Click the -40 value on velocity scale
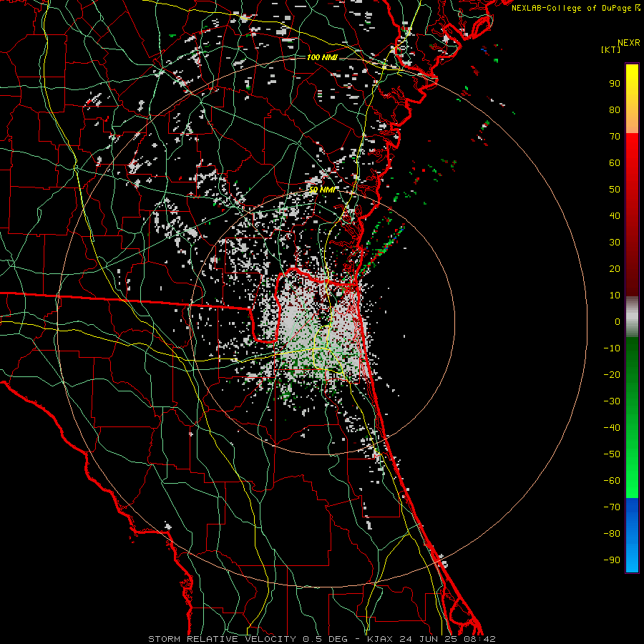Image resolution: width=644 pixels, height=644 pixels. click(x=612, y=428)
